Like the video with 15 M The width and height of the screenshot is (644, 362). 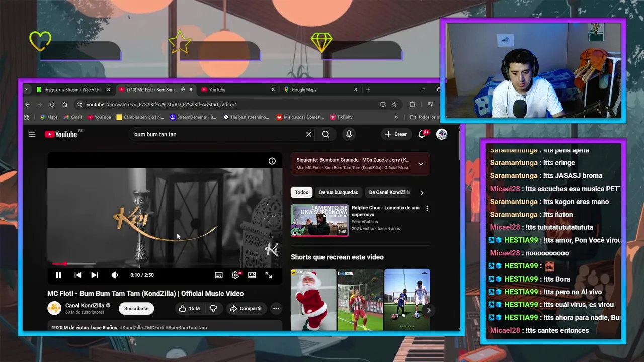pyautogui.click(x=189, y=308)
